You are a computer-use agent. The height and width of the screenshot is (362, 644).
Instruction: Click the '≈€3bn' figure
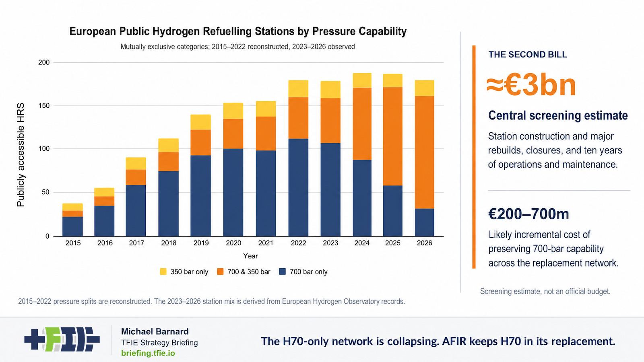coord(531,85)
